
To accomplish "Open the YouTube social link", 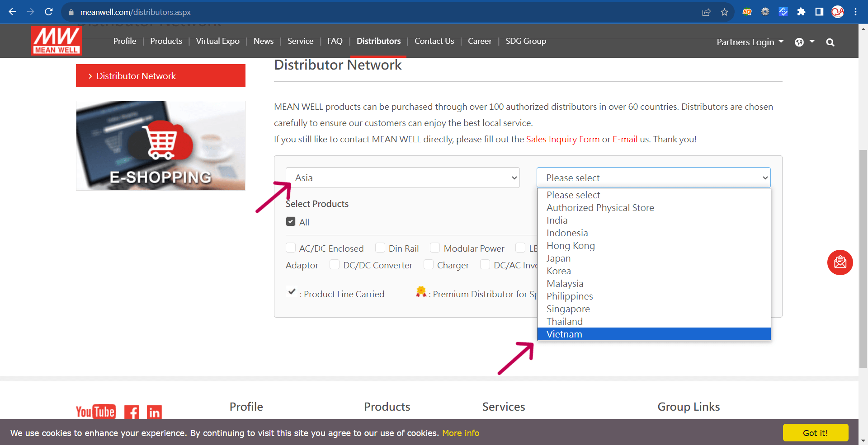I will click(96, 412).
